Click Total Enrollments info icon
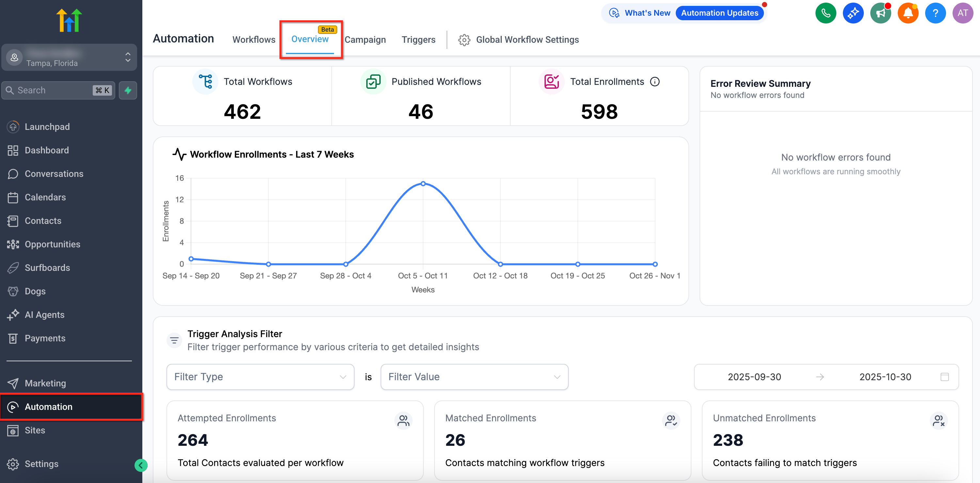Screen dimensions: 980x483 click(655, 81)
